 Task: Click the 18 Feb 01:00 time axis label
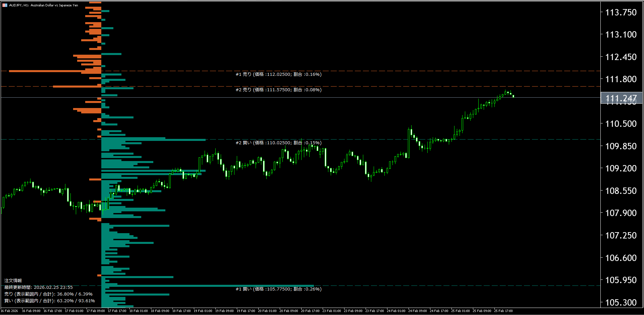click(x=139, y=311)
